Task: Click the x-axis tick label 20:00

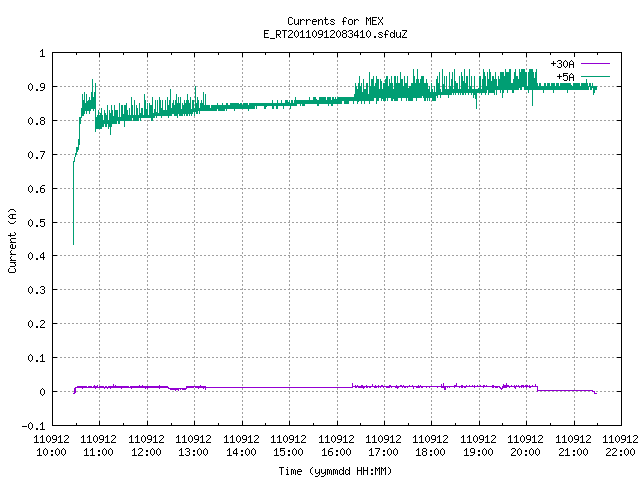Action: point(525,452)
